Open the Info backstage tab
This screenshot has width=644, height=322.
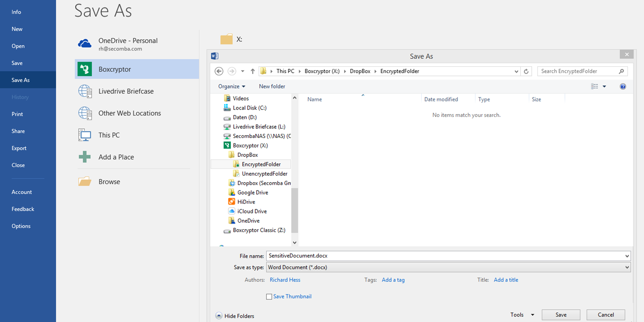pos(28,12)
